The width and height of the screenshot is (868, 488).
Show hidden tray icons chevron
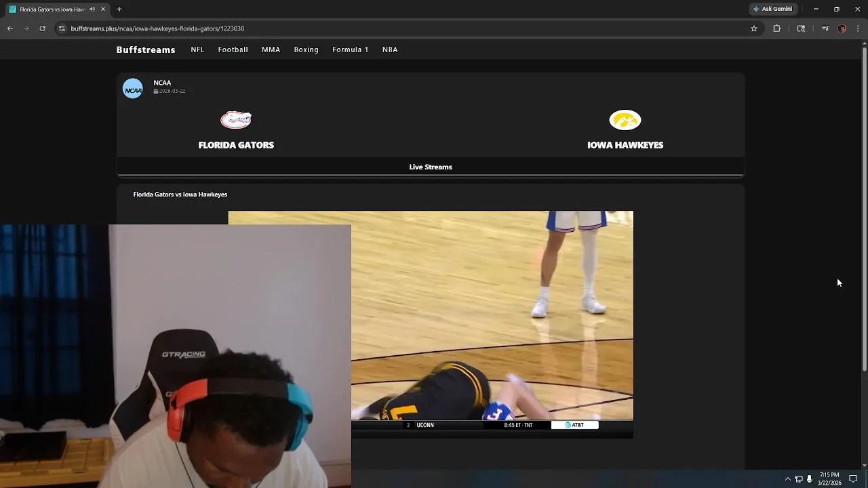tap(787, 479)
